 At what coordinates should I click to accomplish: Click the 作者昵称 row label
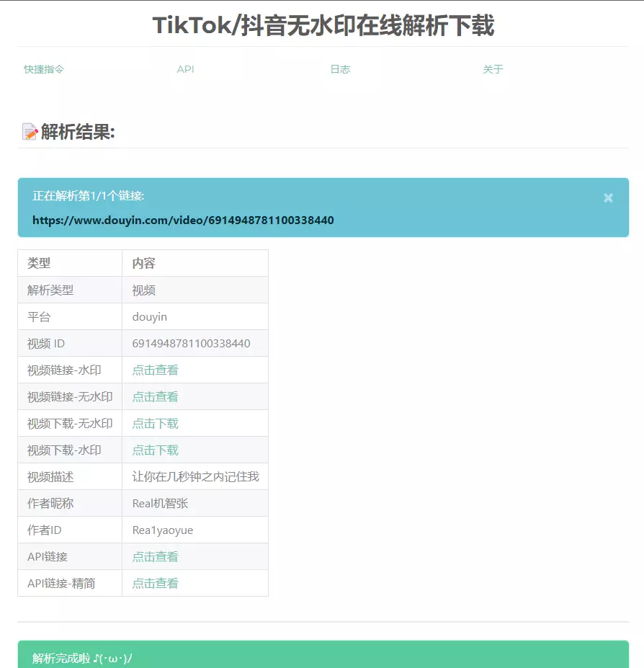tap(50, 504)
